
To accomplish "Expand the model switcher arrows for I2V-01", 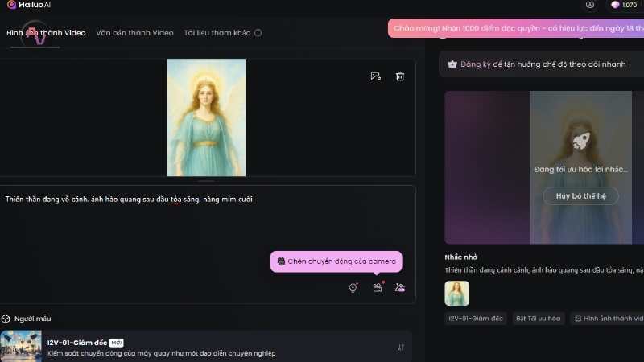I will click(x=401, y=348).
